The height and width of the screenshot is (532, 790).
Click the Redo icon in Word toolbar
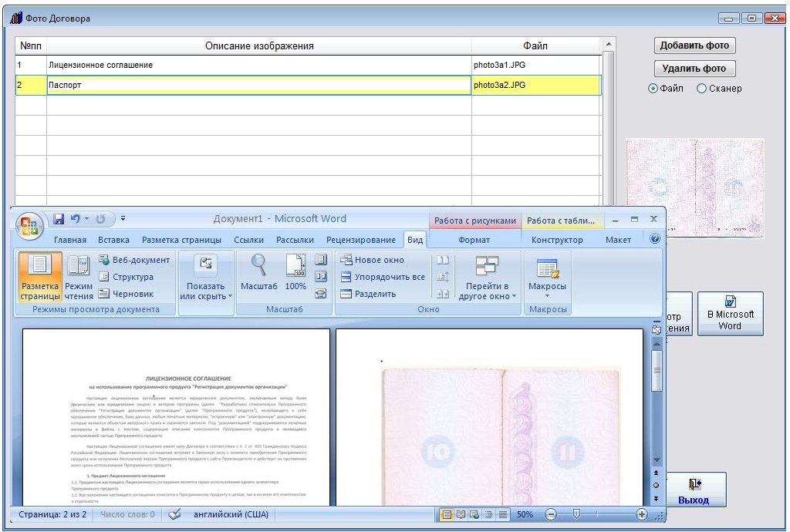point(100,219)
